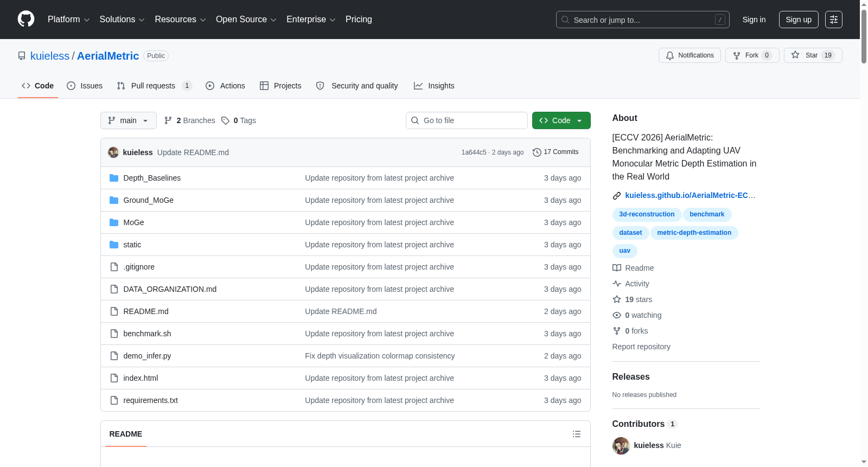Click the Sign in link
This screenshot has height=467, width=868.
754,20
